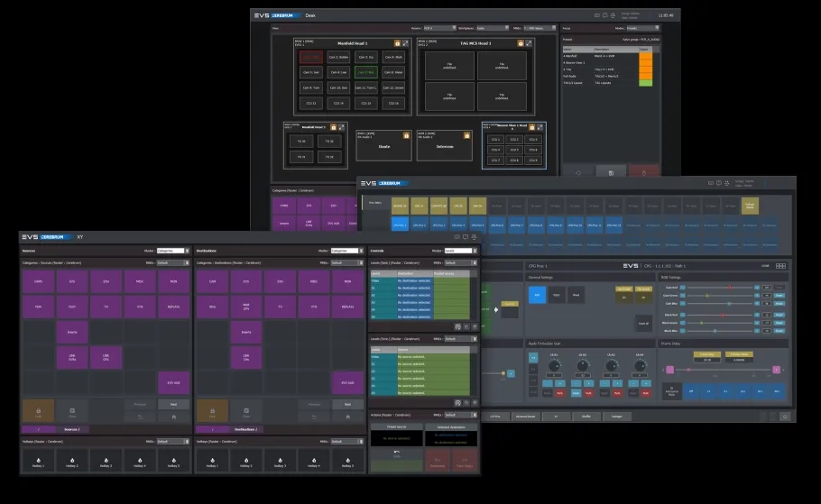821x504 pixels.
Task: Open Focus Modes dropdown in Desk window
Action: [643, 28]
